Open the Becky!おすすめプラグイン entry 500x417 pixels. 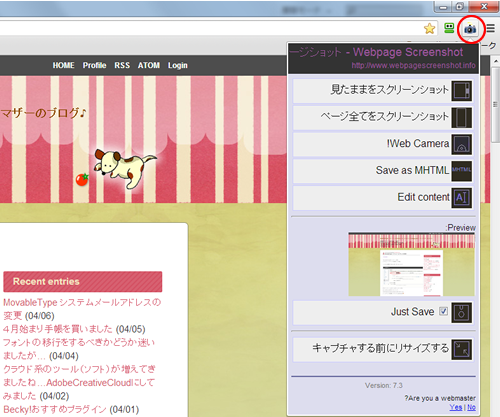55,409
